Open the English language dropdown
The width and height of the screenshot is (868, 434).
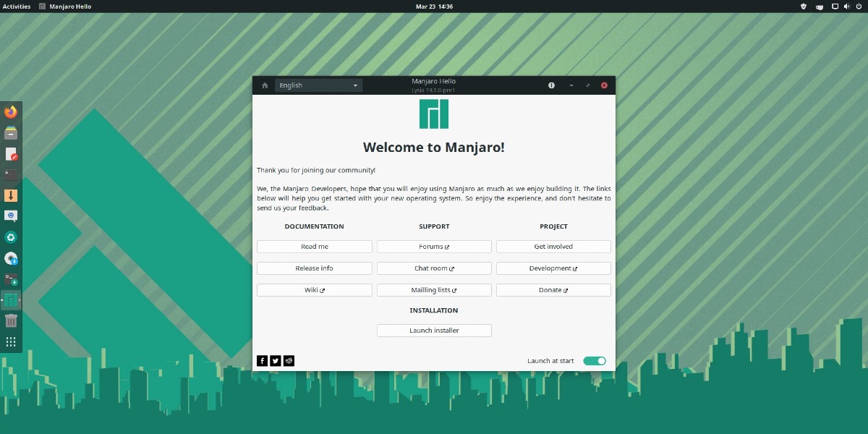(x=318, y=85)
